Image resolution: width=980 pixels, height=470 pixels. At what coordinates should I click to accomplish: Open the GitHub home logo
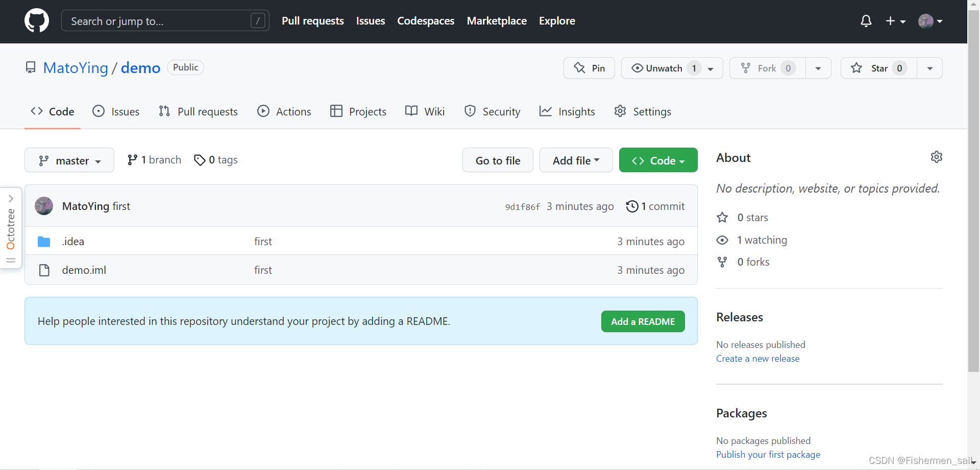[x=37, y=20]
